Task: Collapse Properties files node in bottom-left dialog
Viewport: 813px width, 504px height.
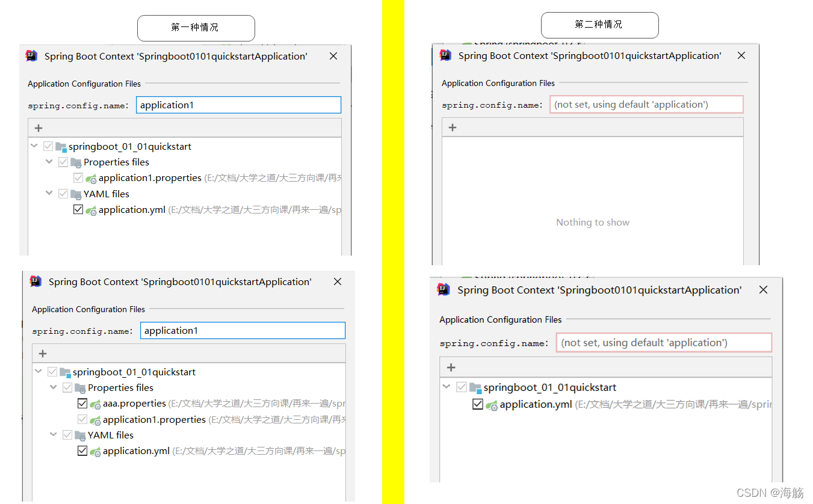Action: (x=54, y=387)
